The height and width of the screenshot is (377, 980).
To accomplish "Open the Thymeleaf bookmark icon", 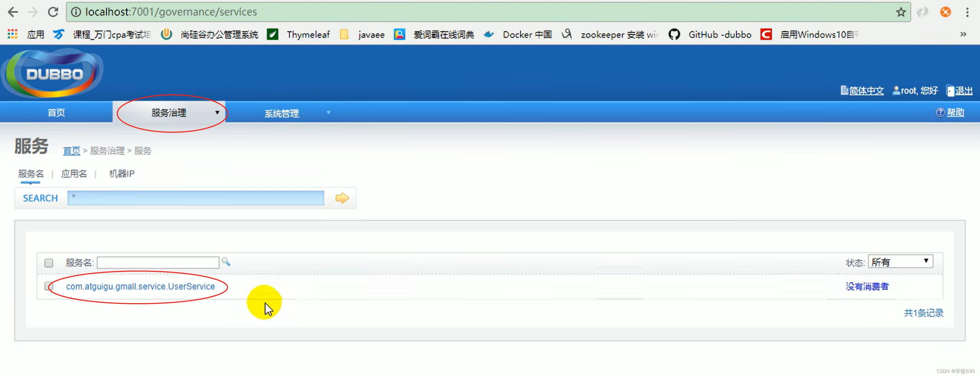I will [x=272, y=34].
